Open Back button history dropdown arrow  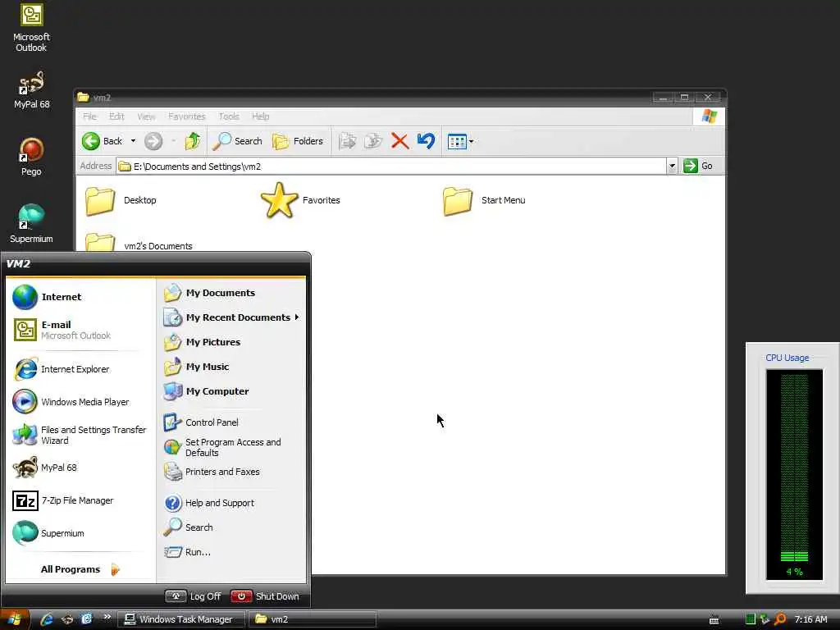click(x=133, y=141)
